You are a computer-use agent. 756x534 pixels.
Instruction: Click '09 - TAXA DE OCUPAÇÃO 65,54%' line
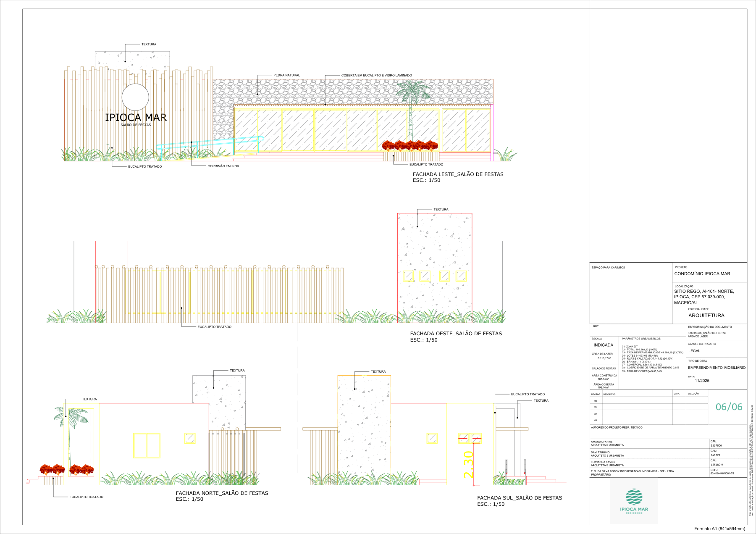[642, 371]
